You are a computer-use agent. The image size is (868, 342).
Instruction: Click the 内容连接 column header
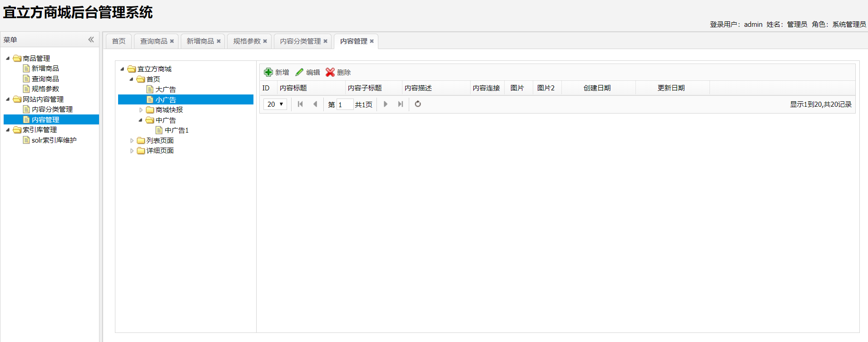pos(487,88)
